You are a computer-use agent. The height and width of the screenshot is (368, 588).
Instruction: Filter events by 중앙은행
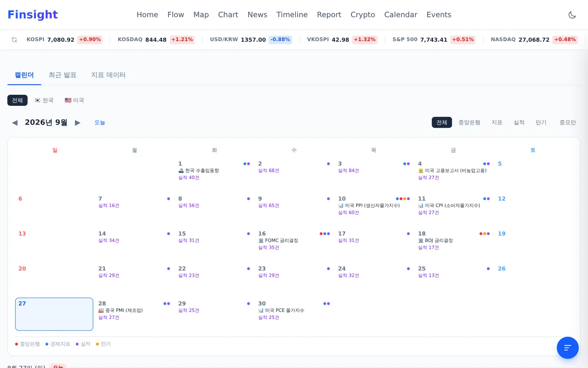coord(469,123)
